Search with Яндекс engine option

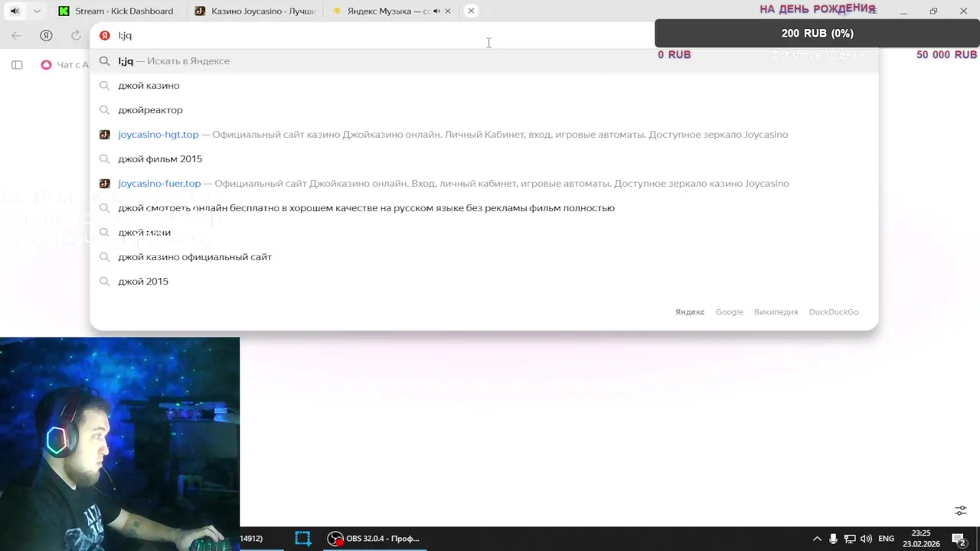(690, 311)
